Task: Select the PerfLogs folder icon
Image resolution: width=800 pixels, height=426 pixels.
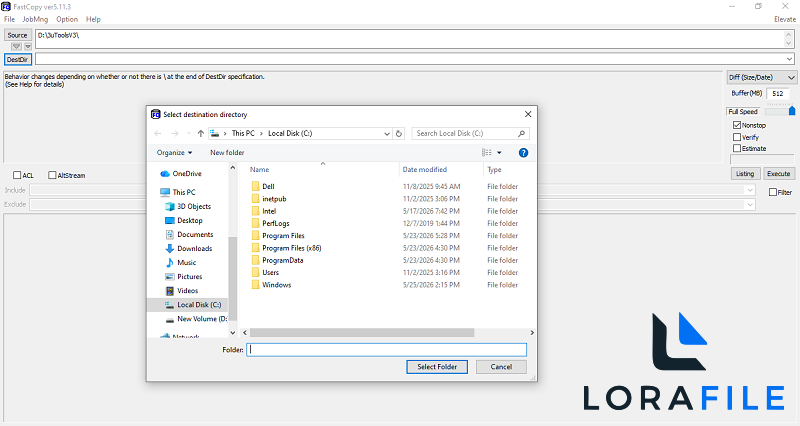Action: click(256, 223)
